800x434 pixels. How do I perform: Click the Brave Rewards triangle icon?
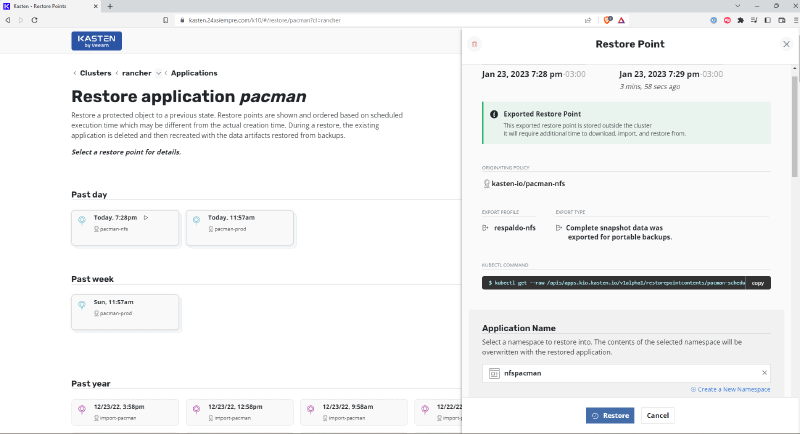(x=621, y=20)
